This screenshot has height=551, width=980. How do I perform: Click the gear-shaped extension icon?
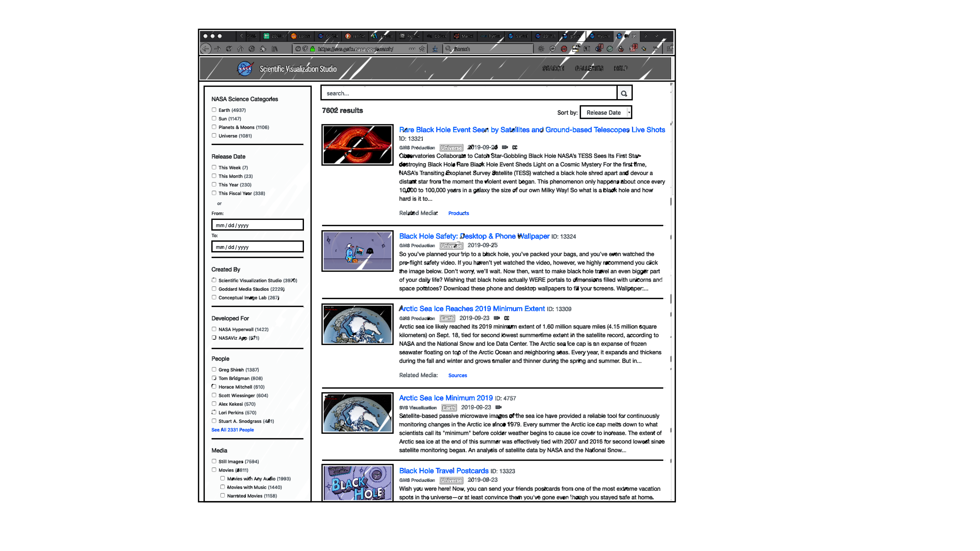(541, 49)
